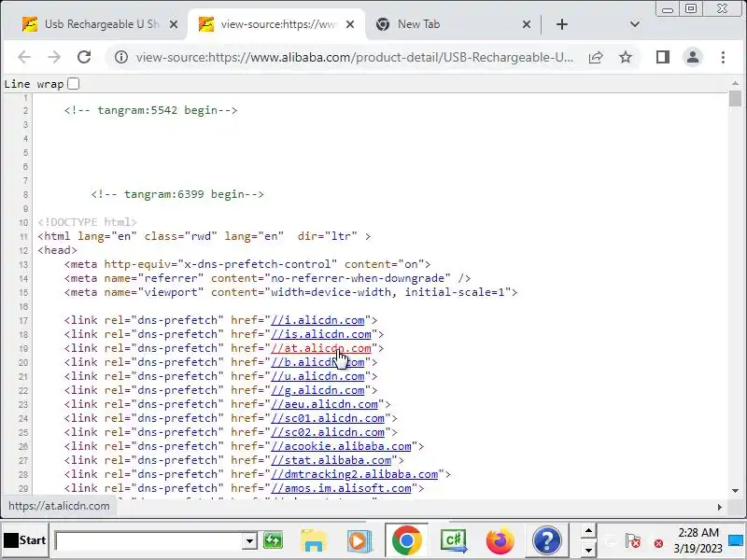Click the horizontal scroll right arrow

[x=720, y=507]
